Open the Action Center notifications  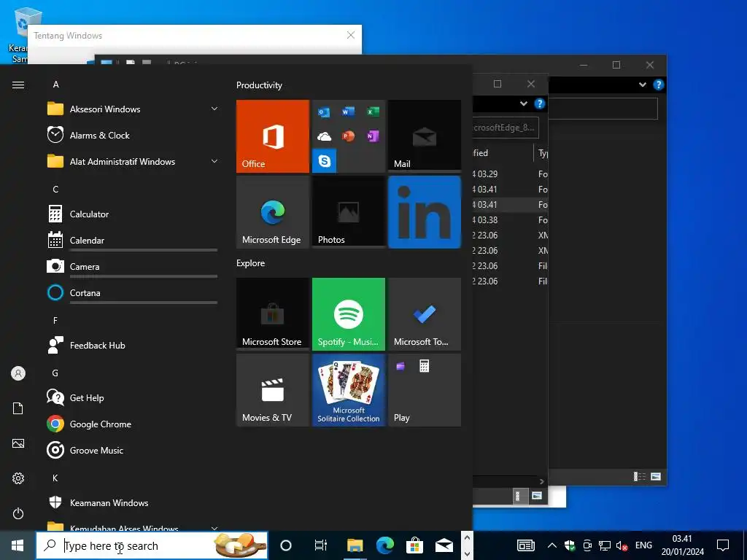pos(723,545)
